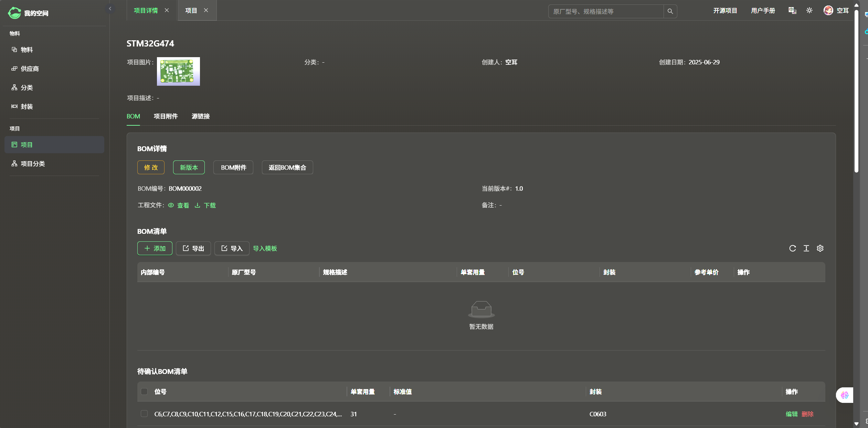This screenshot has height=428, width=868.
Task: Click the 导出 button
Action: pyautogui.click(x=193, y=248)
